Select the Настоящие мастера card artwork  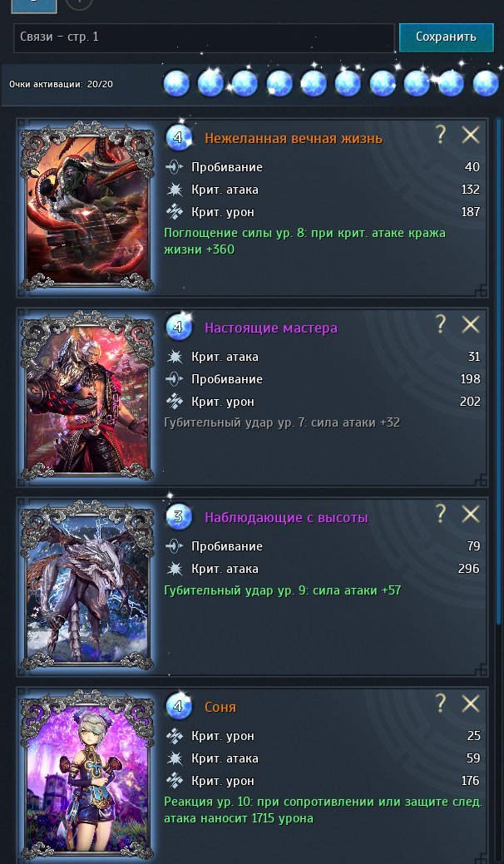87,396
